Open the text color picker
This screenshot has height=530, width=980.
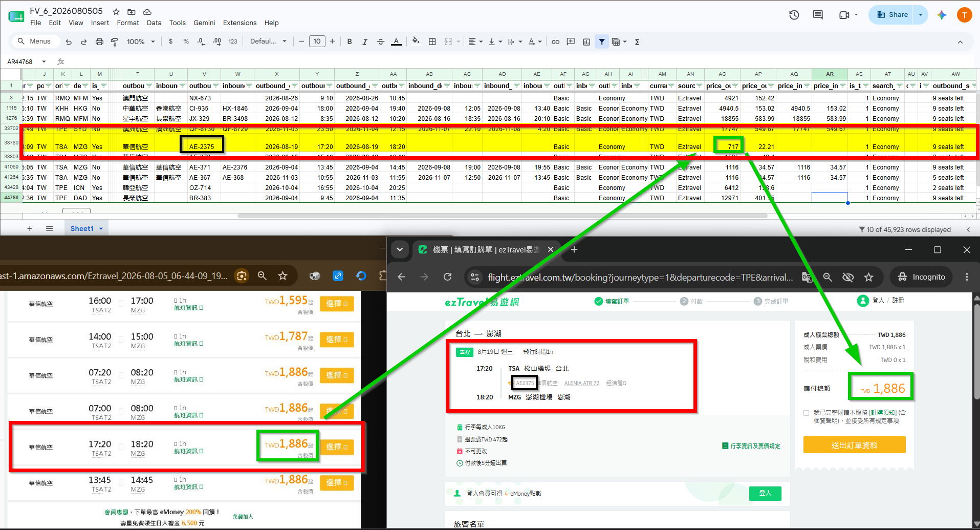pyautogui.click(x=396, y=42)
